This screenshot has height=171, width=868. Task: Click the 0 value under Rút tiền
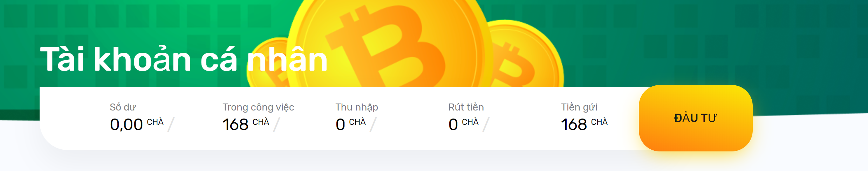(x=453, y=124)
